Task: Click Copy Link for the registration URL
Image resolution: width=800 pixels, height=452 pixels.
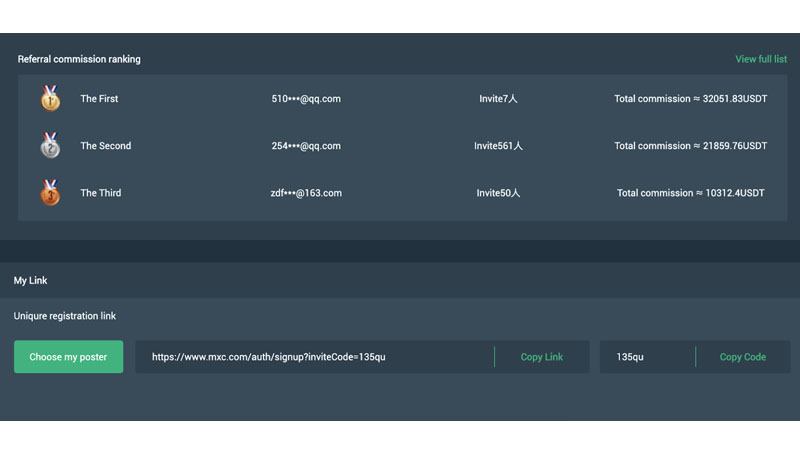Action: [541, 357]
